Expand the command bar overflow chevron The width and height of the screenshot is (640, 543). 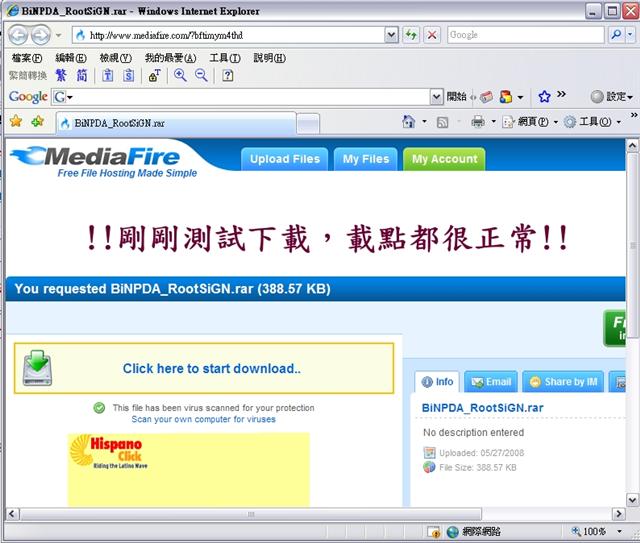pos(634,115)
